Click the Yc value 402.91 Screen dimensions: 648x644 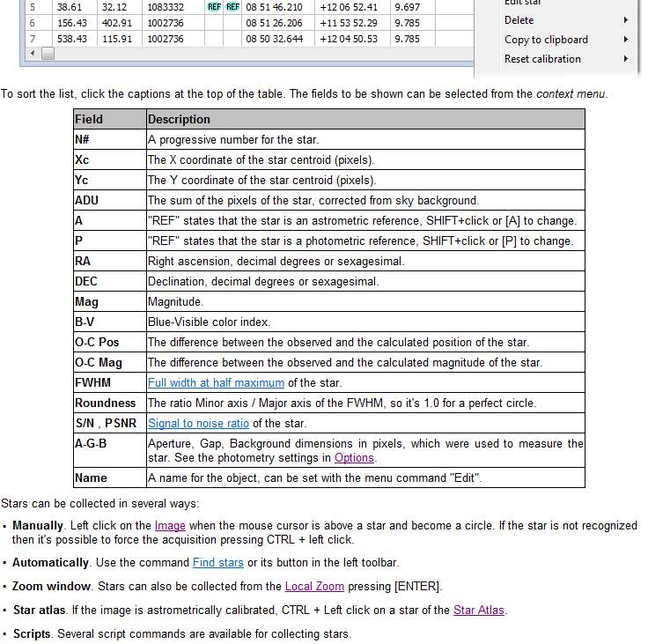117,23
